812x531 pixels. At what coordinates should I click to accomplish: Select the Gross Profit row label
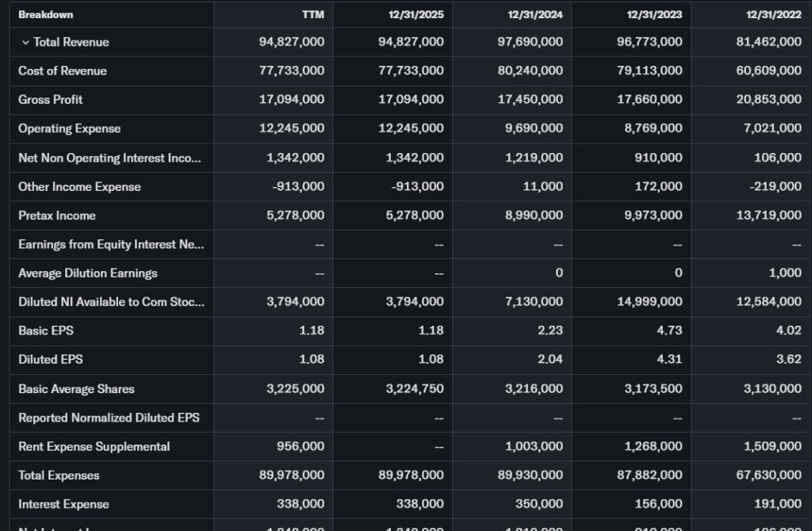pos(51,100)
